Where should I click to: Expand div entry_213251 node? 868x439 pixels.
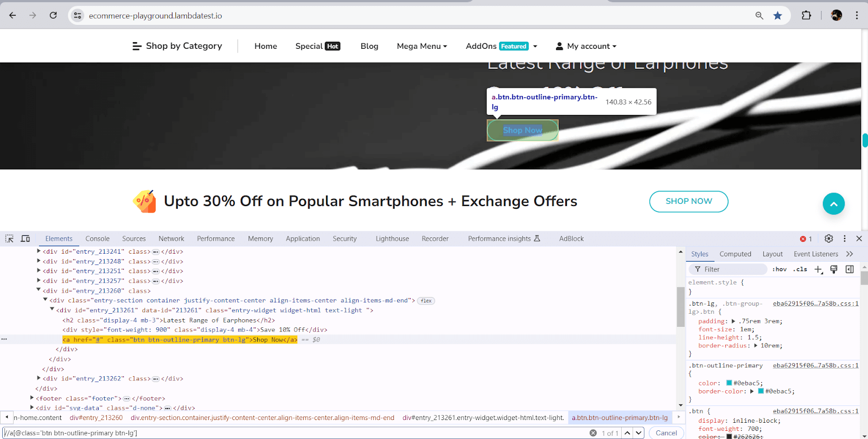[x=39, y=270]
